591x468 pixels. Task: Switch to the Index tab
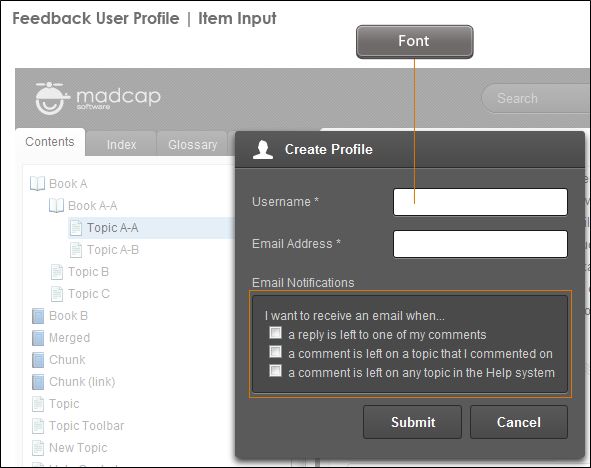coord(121,144)
